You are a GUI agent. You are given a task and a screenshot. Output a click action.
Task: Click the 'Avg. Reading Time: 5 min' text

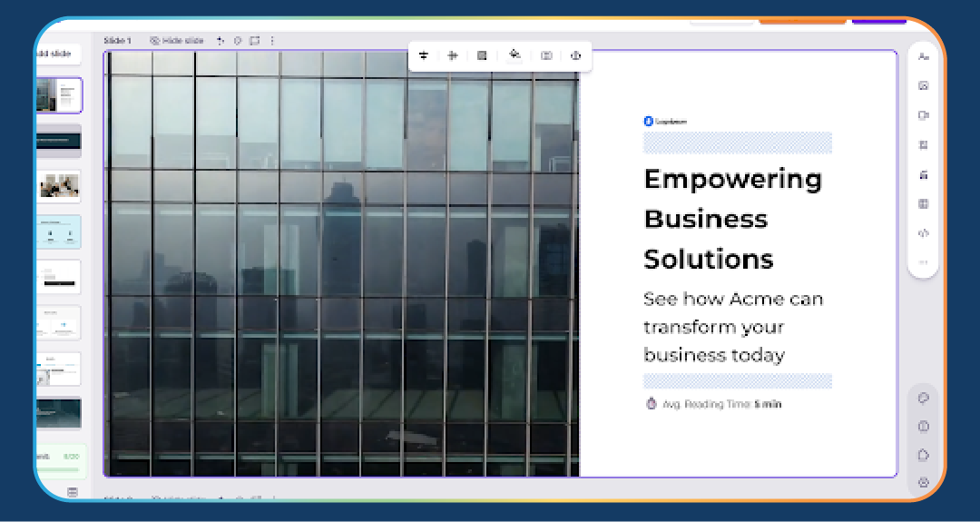pos(722,404)
